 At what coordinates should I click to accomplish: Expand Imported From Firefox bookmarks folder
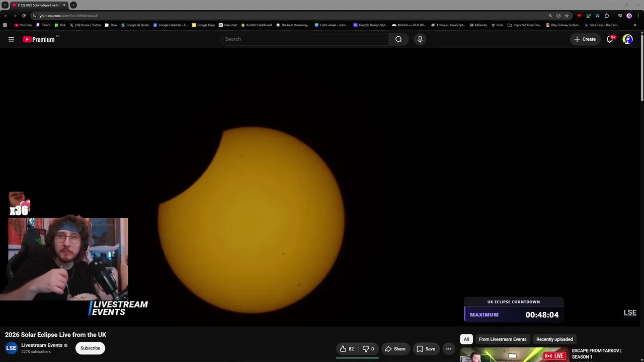[525, 25]
